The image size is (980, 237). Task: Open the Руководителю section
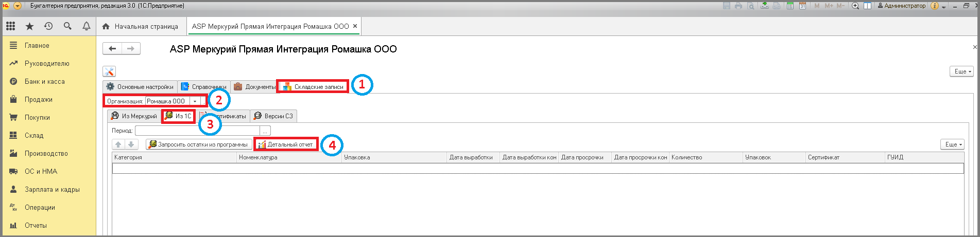pyautogui.click(x=47, y=64)
